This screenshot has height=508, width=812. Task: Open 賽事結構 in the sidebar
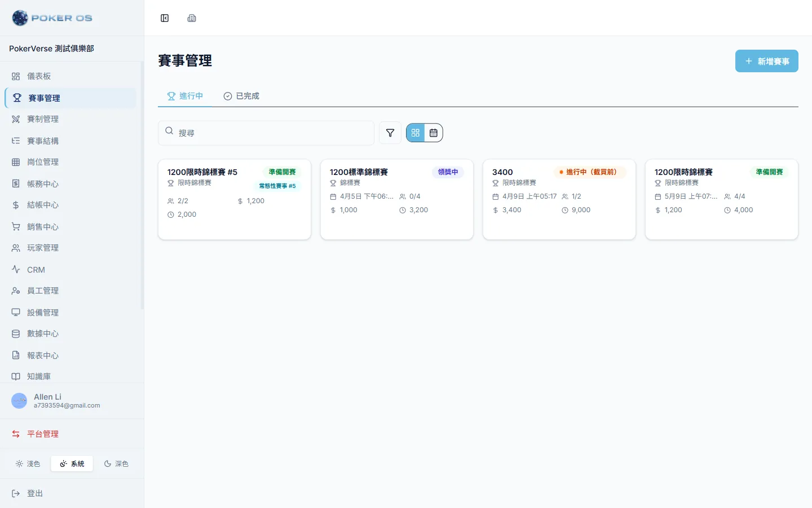[x=70, y=141]
